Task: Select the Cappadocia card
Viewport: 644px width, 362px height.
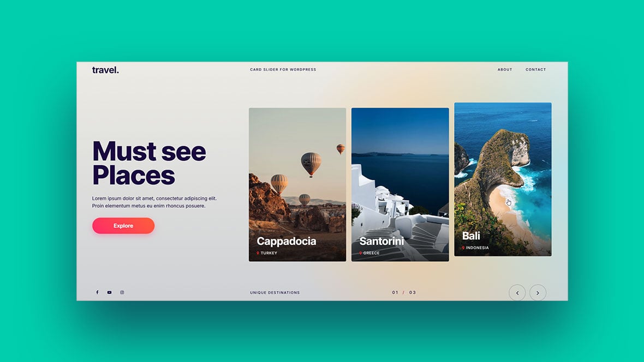Action: (x=297, y=185)
